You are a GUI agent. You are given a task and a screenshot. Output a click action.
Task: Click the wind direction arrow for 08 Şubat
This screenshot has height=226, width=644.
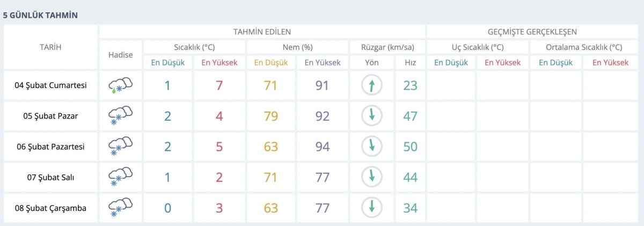click(371, 207)
